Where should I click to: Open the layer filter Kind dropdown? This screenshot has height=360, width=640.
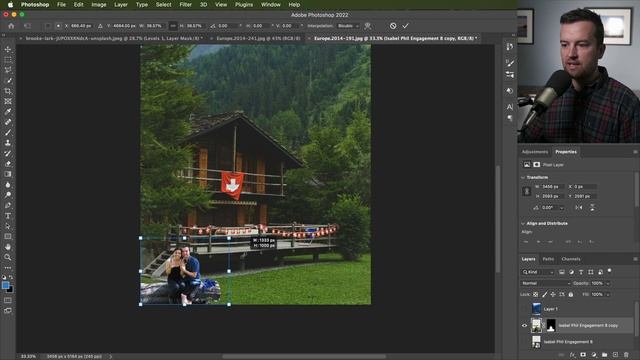tap(538, 272)
